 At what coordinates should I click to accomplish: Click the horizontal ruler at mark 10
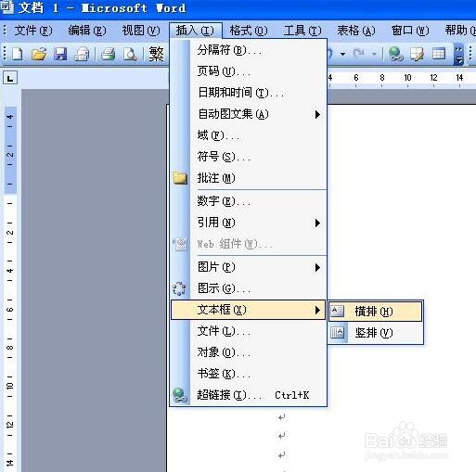[407, 78]
